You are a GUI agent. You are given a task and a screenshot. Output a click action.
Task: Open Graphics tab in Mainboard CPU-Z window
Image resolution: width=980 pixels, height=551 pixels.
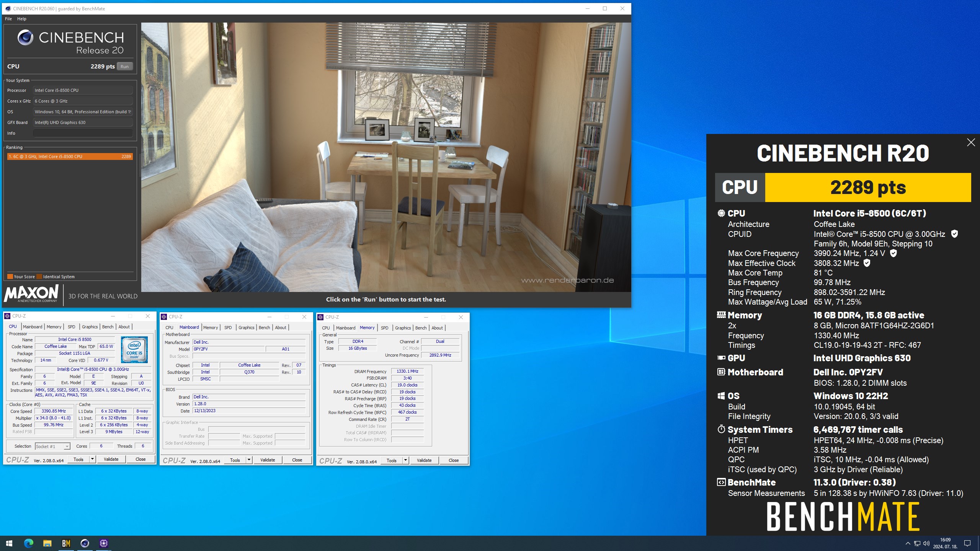[247, 328]
